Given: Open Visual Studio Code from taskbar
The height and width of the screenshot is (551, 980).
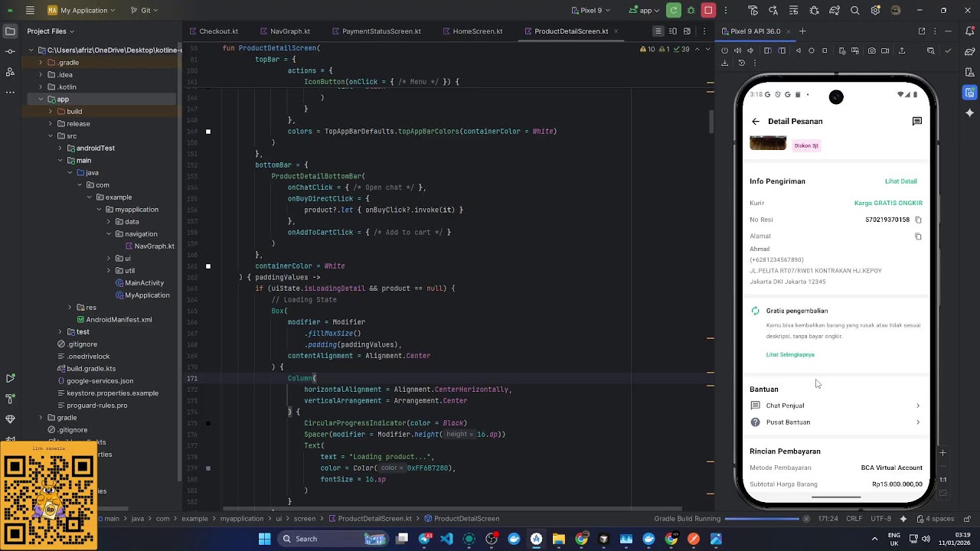Looking at the screenshot, I should click(447, 539).
